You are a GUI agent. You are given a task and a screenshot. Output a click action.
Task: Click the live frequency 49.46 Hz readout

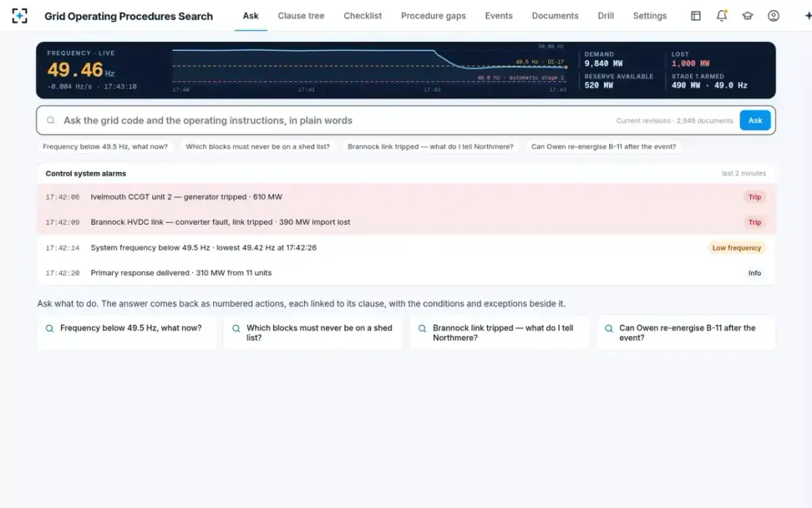pos(81,70)
